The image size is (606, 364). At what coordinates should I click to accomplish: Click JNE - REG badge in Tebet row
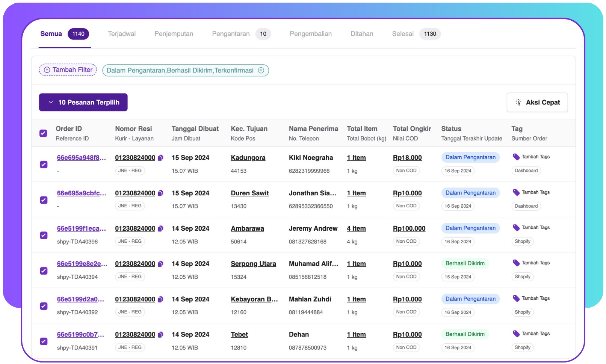(130, 347)
